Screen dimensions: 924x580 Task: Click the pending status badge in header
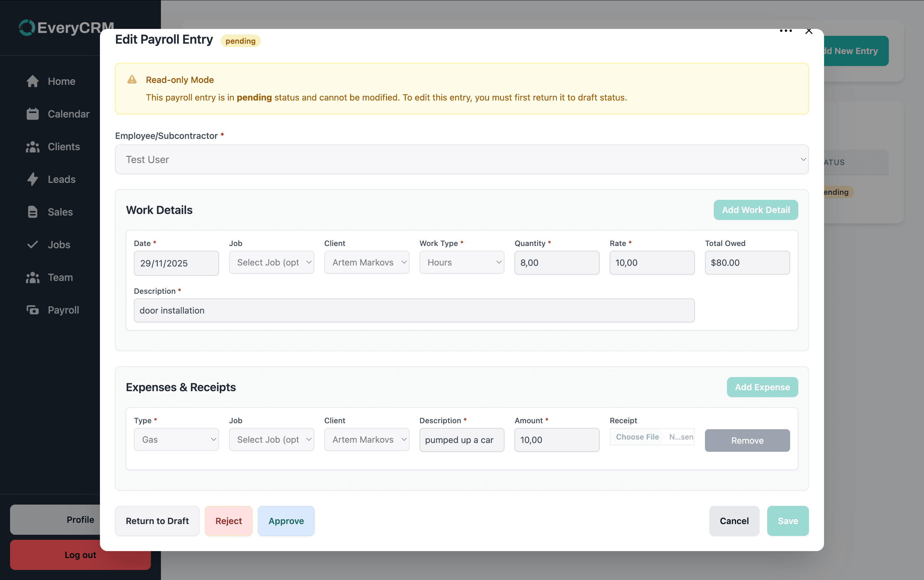(x=241, y=41)
